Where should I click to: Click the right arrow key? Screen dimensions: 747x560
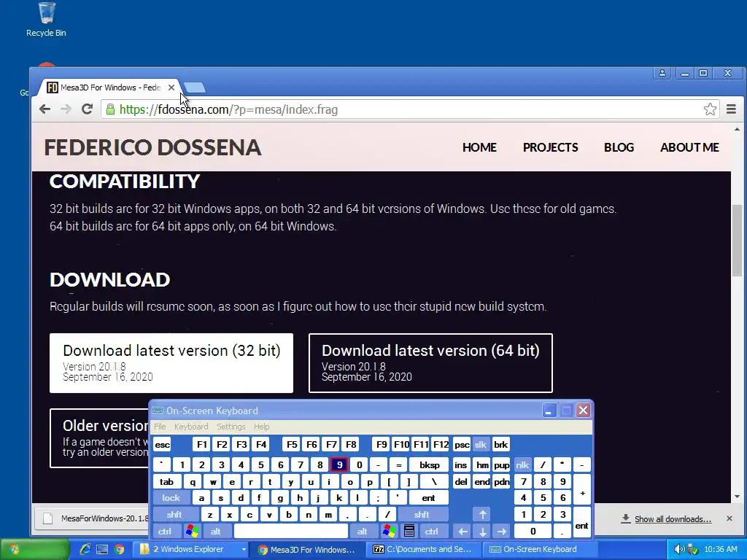[x=502, y=532]
